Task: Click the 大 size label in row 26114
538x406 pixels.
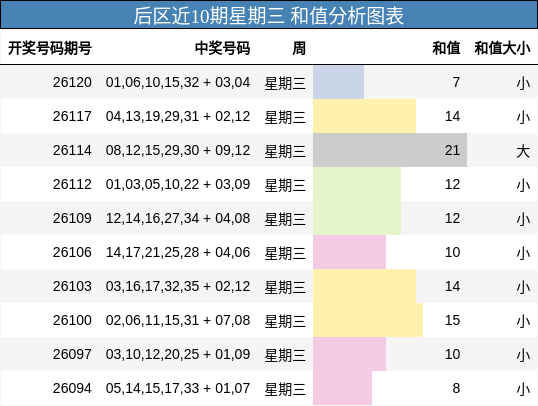Action: (x=523, y=151)
